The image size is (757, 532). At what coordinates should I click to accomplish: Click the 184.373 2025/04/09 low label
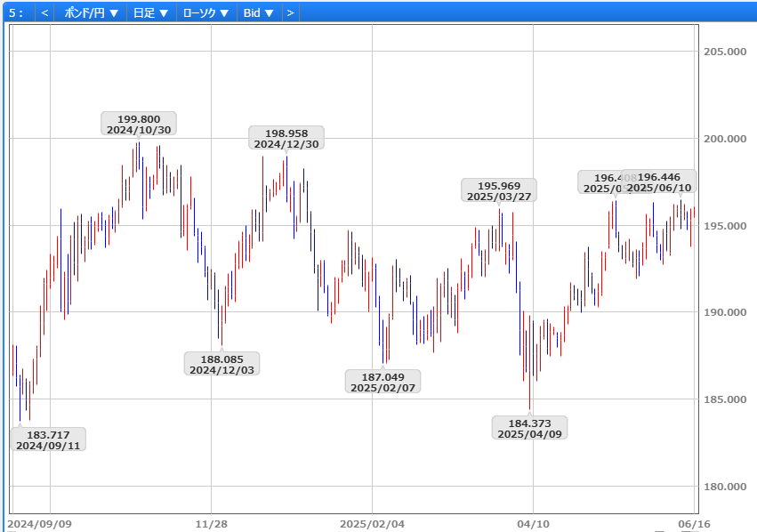pyautogui.click(x=529, y=428)
